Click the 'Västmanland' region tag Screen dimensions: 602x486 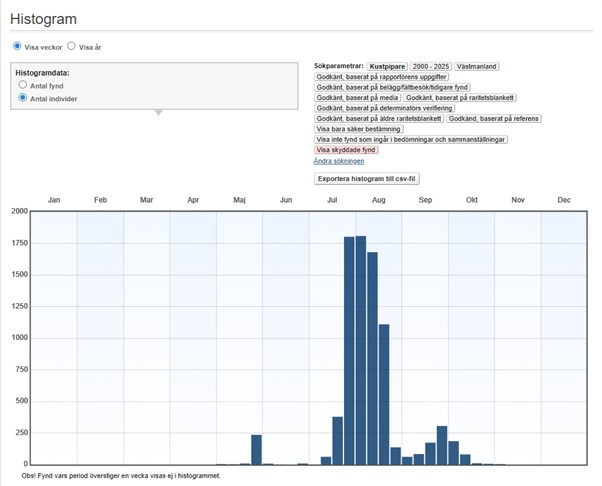click(x=479, y=66)
